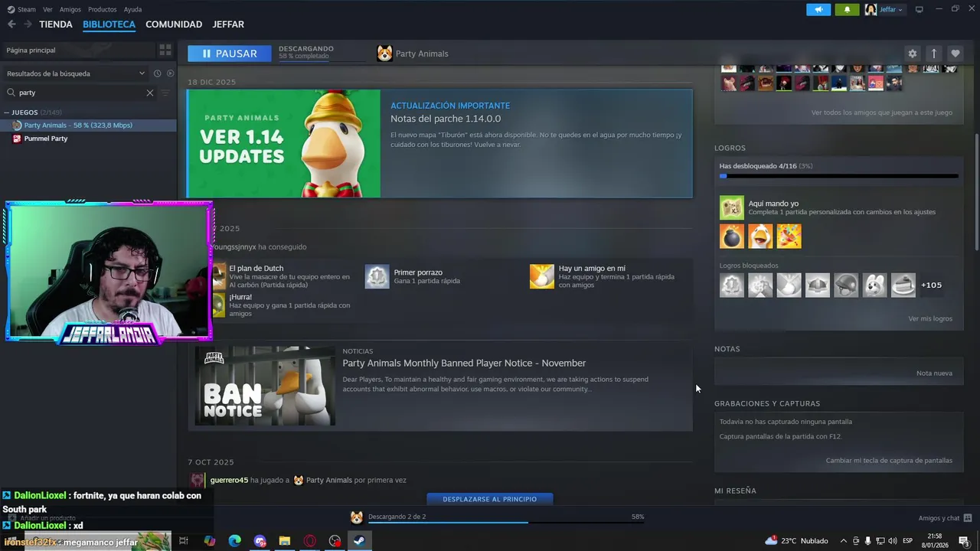
Task: Click the achievements progress bar
Action: [x=838, y=176]
